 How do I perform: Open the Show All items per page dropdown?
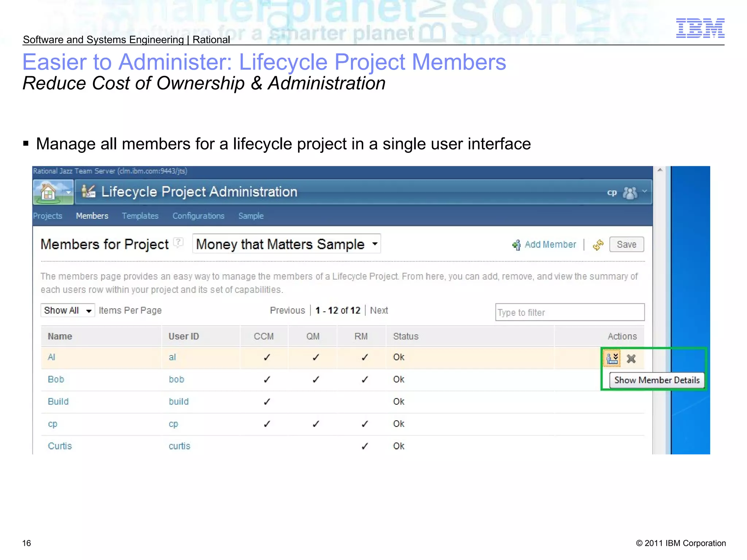coord(68,310)
